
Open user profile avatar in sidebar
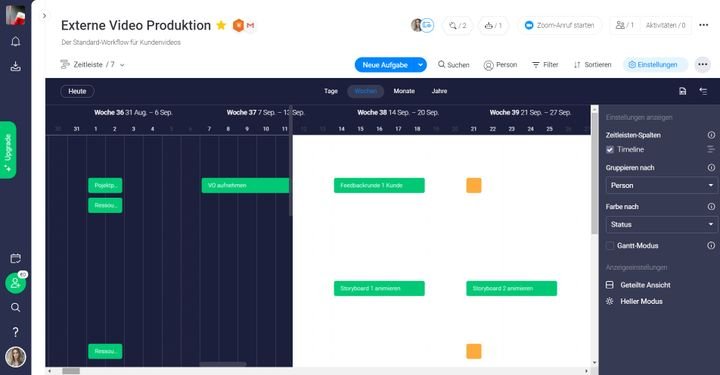point(16,357)
